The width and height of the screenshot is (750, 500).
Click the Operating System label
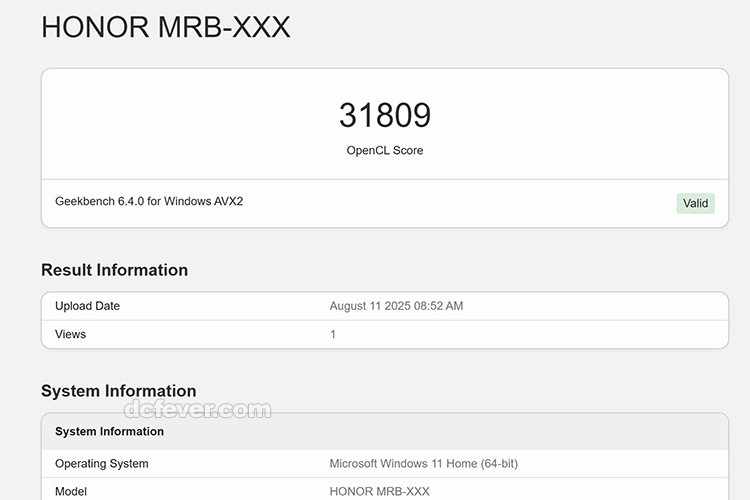click(101, 464)
